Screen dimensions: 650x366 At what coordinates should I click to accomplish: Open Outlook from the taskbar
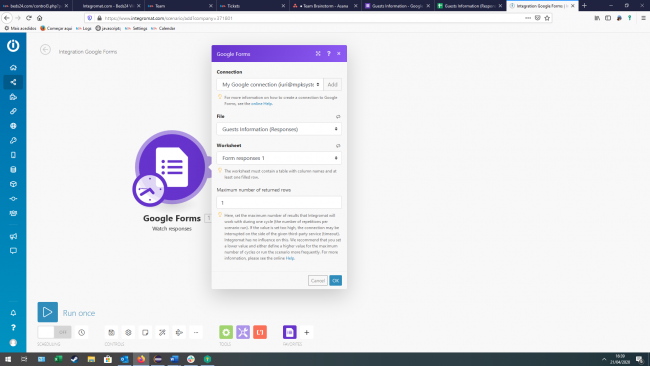tap(124, 359)
